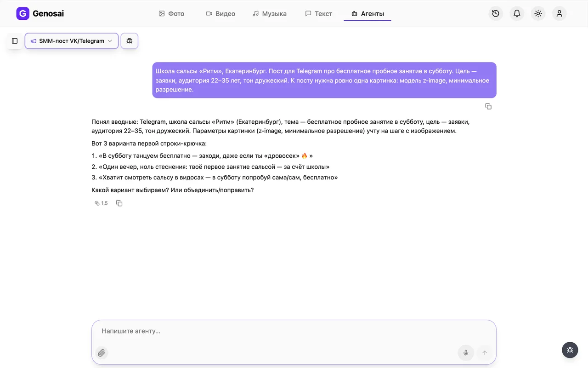The width and height of the screenshot is (588, 368).
Task: Open the Музыка tab
Action: tap(270, 14)
